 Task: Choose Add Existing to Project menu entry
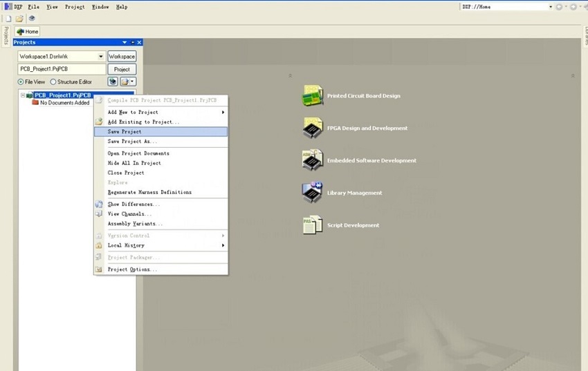click(x=160, y=122)
